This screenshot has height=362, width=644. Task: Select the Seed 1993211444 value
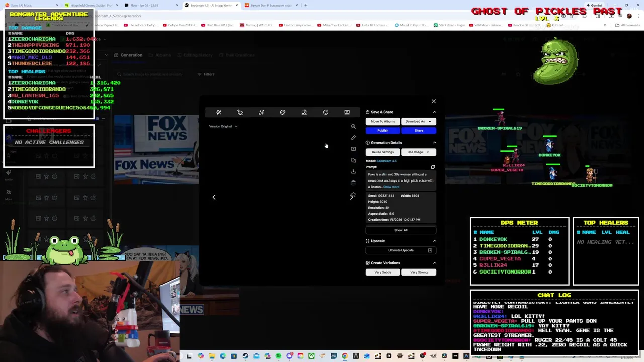click(x=386, y=196)
